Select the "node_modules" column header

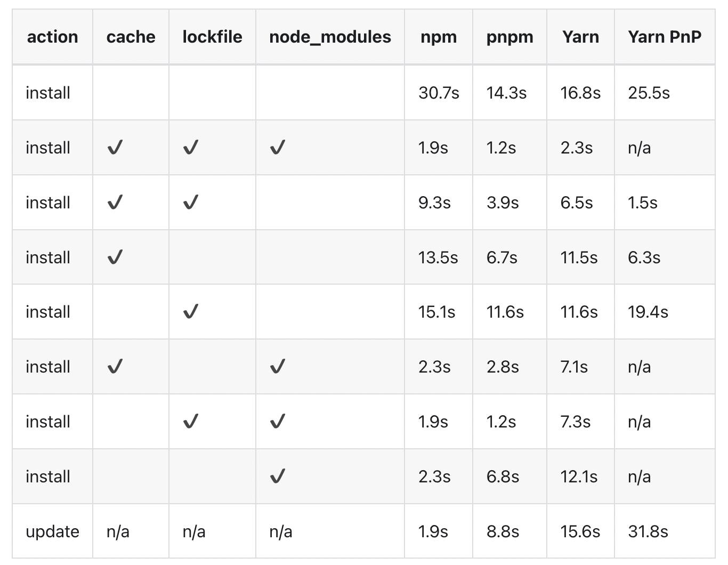tap(330, 37)
